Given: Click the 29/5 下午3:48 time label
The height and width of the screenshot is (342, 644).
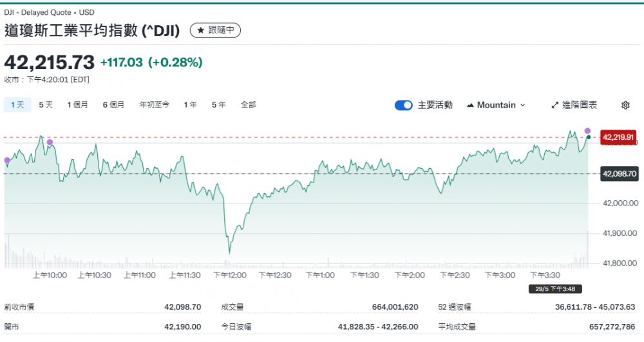Looking at the screenshot, I should [547, 289].
